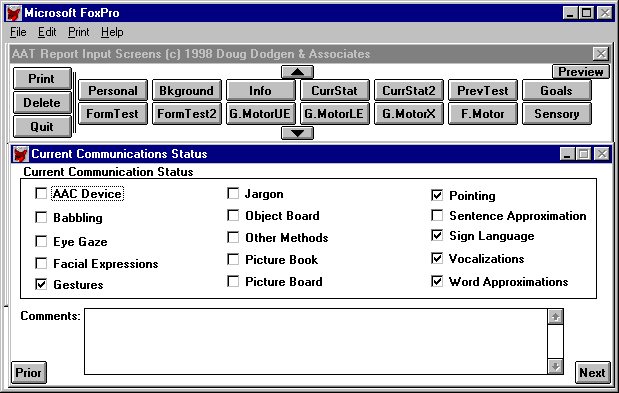
Task: Click the Print button in the left panel
Action: [x=42, y=79]
